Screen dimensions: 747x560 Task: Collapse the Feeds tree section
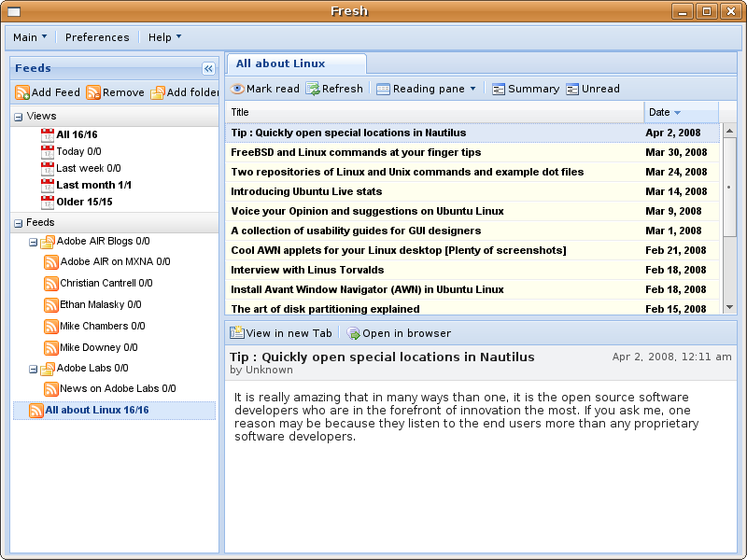(19, 223)
